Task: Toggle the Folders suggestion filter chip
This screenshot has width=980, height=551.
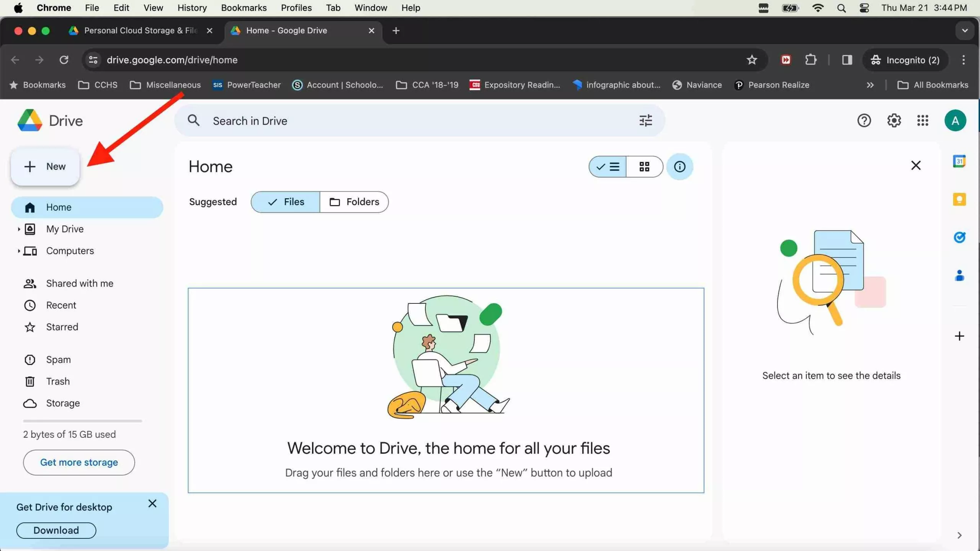Action: pyautogui.click(x=354, y=202)
